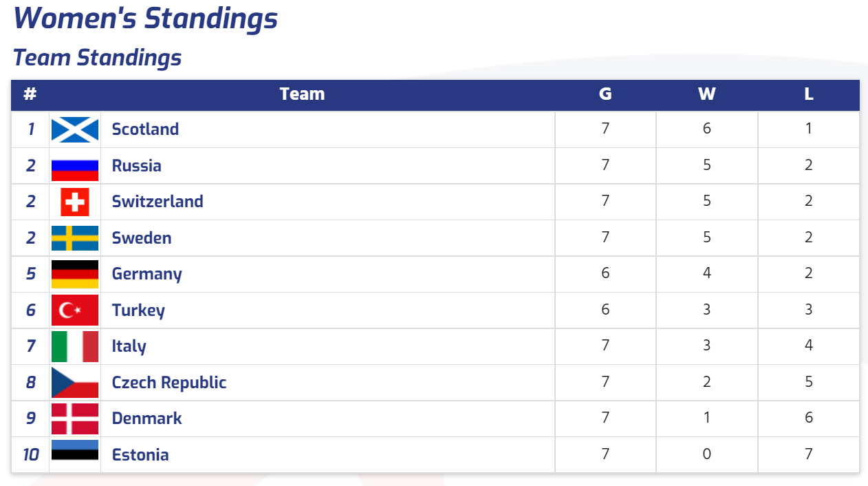Open the Scotland team link
Screen dimensions: 868x486
point(145,129)
